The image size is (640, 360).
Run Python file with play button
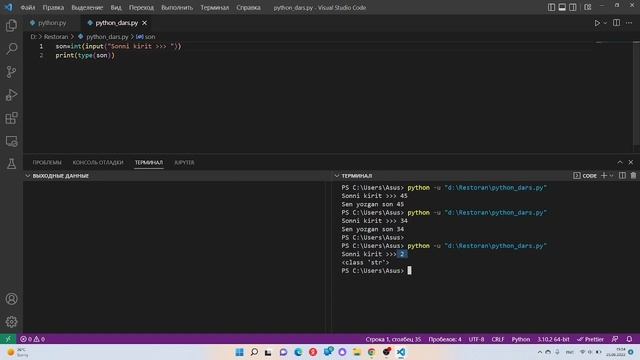click(x=597, y=23)
